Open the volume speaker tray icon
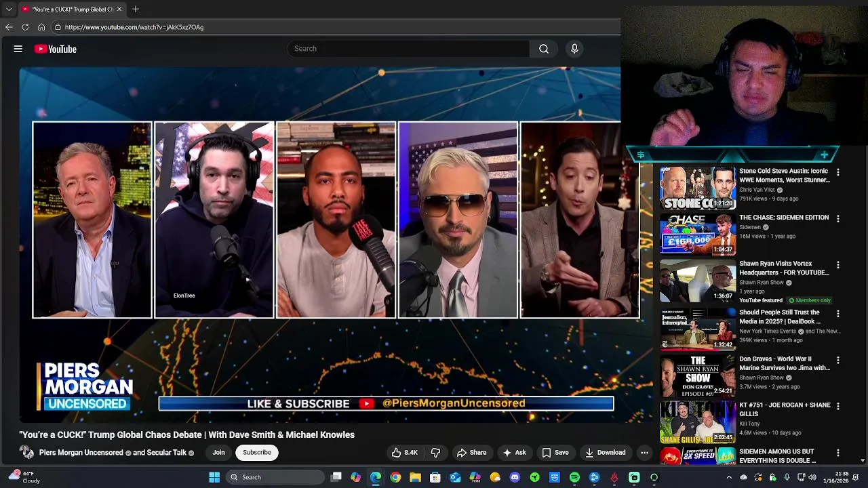 point(812,477)
